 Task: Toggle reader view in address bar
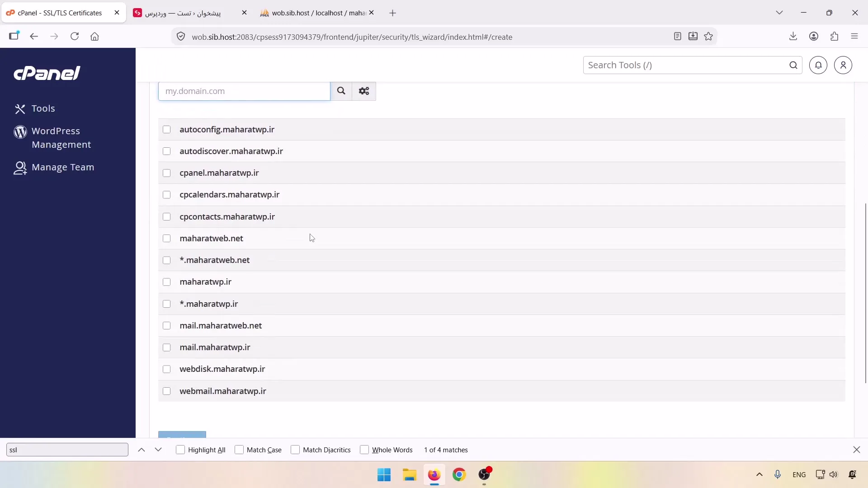677,37
